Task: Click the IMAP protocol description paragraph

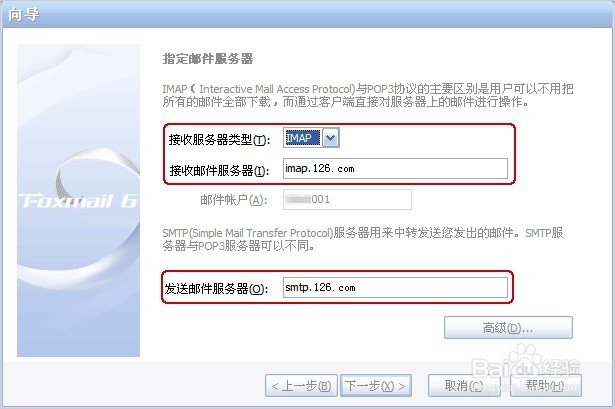Action: tap(368, 95)
